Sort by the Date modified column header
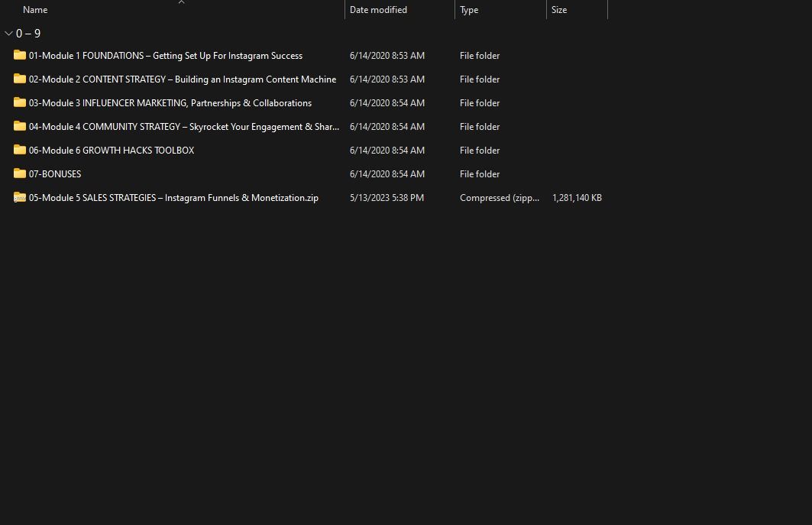Screen dimensions: 812x525 378,10
